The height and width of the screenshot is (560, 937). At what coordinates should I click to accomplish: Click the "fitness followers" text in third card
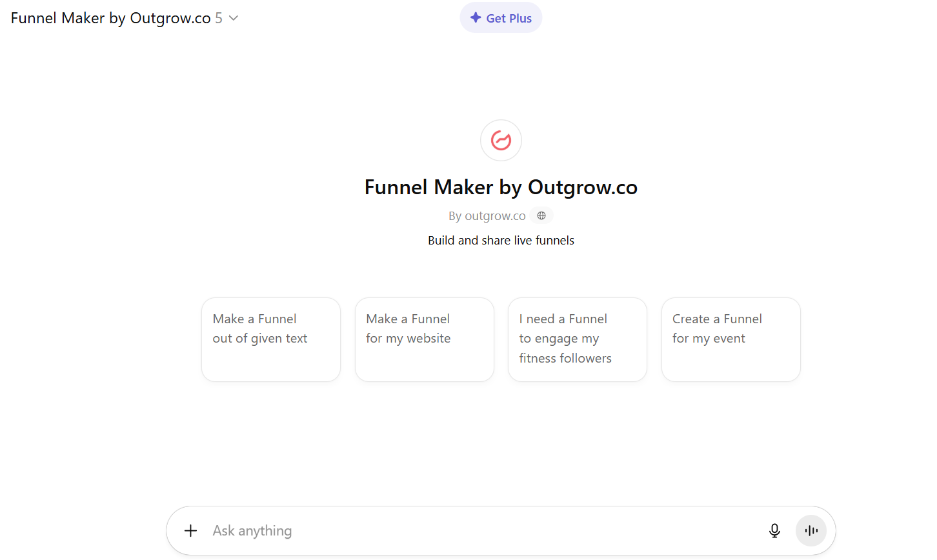point(565,359)
